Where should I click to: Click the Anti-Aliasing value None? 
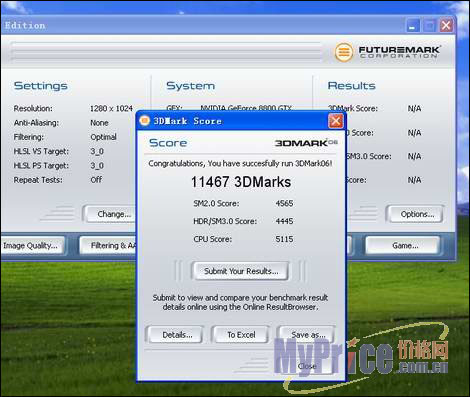pos(99,123)
